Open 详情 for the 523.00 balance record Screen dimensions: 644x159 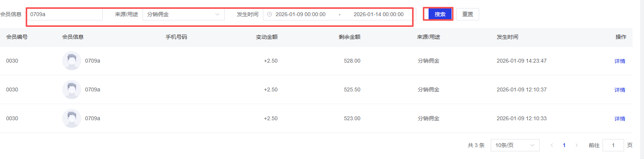(619, 119)
